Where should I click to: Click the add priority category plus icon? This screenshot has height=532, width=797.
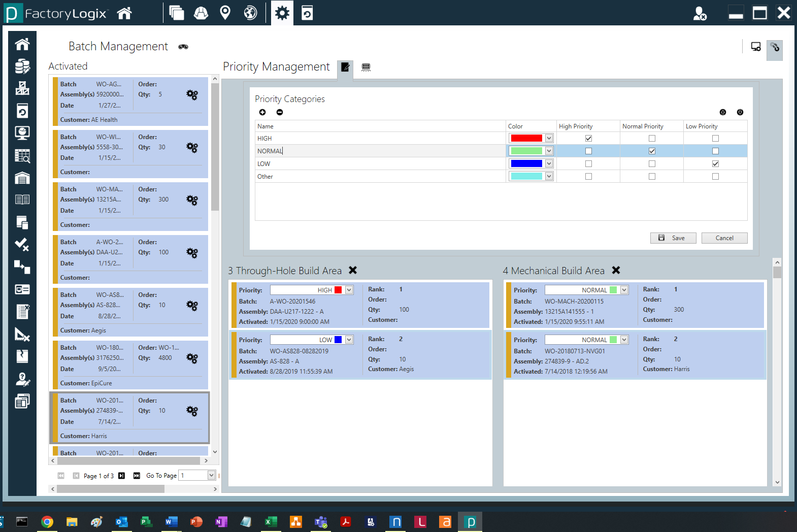pyautogui.click(x=262, y=112)
